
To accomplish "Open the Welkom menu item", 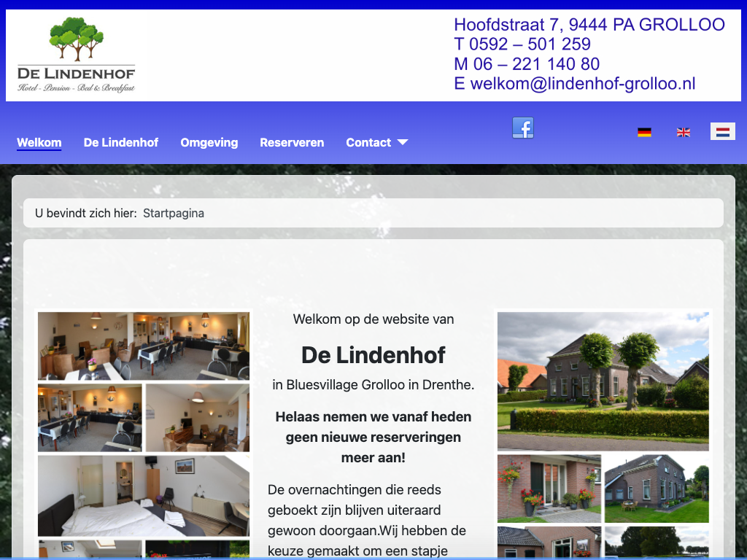I will pos(39,142).
